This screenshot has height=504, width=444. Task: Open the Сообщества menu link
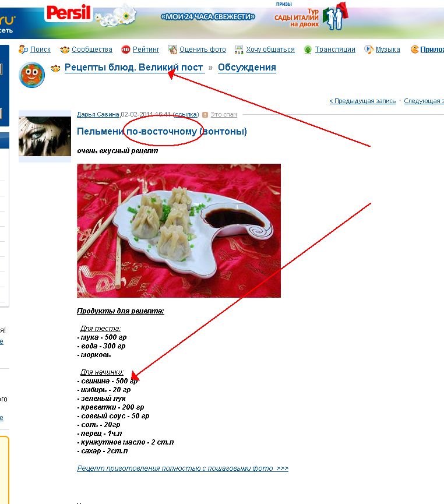pos(92,50)
